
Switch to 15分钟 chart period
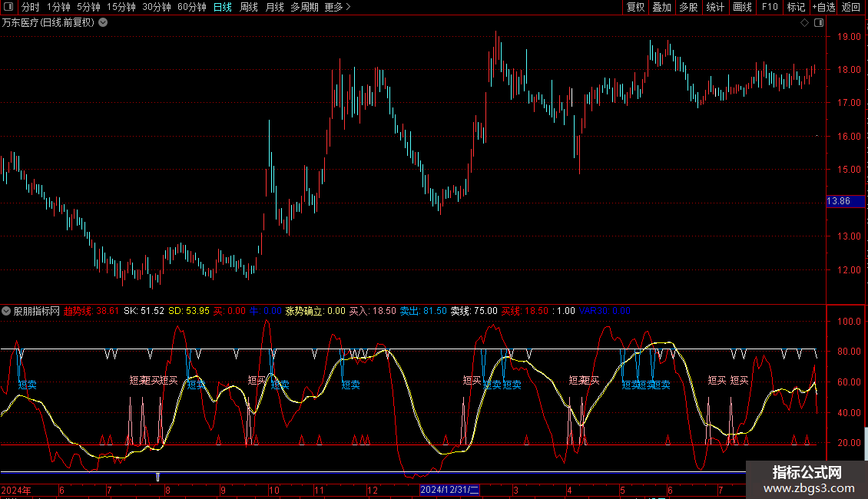click(121, 7)
